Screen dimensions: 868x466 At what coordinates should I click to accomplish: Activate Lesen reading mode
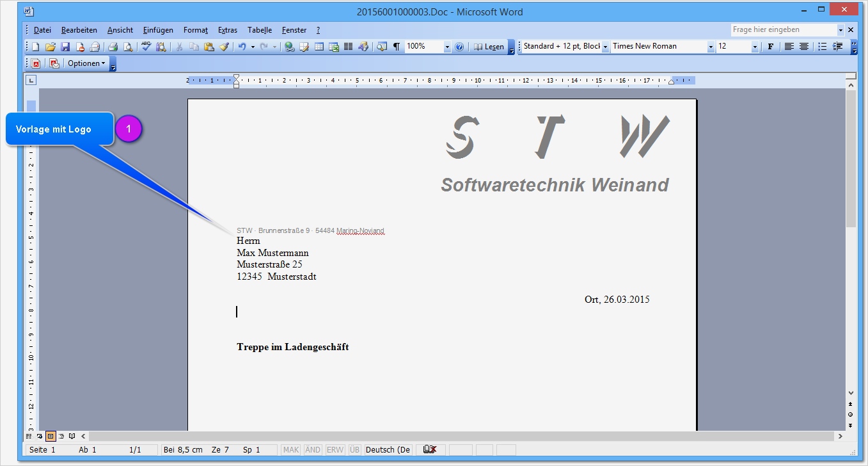click(489, 46)
